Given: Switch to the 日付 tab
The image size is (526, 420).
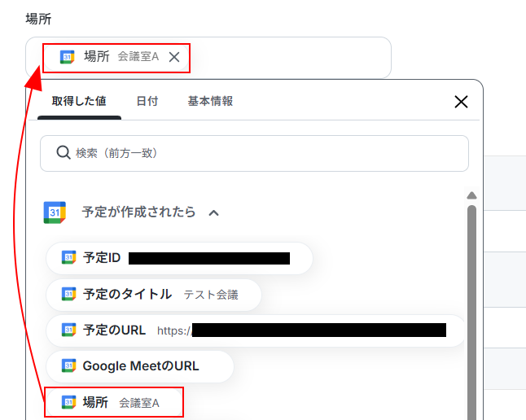Looking at the screenshot, I should click(x=147, y=101).
